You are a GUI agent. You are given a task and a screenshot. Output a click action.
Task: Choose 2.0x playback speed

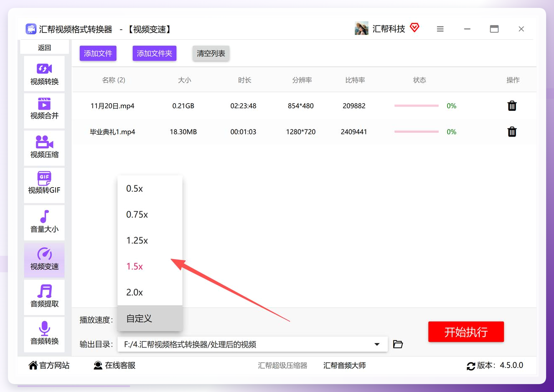click(x=150, y=292)
